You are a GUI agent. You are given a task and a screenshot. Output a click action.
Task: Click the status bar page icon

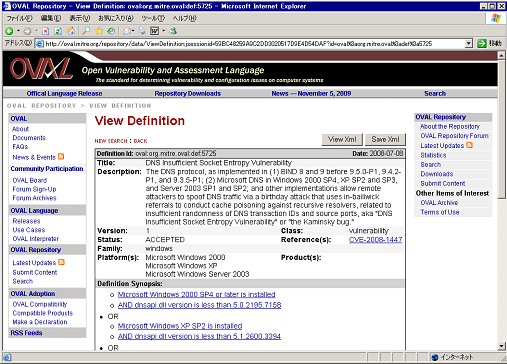click(7, 357)
